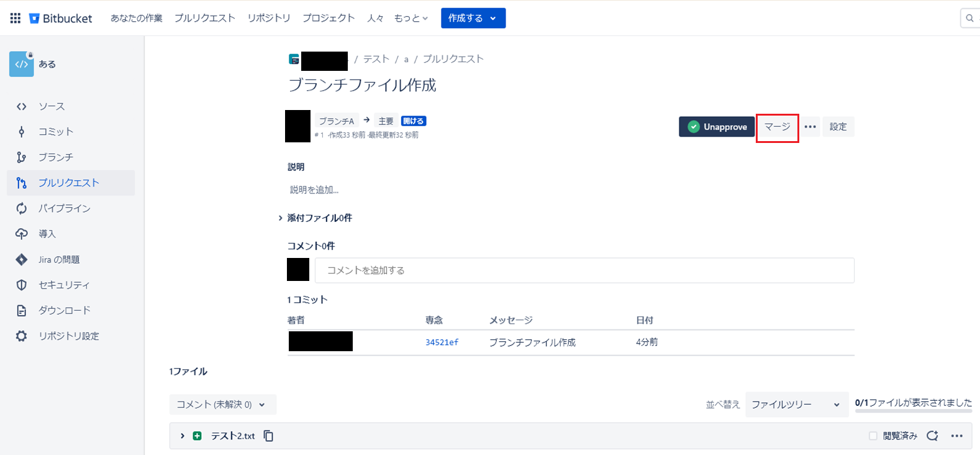Click the プルリクエスト icon in sidebar

coord(22,183)
